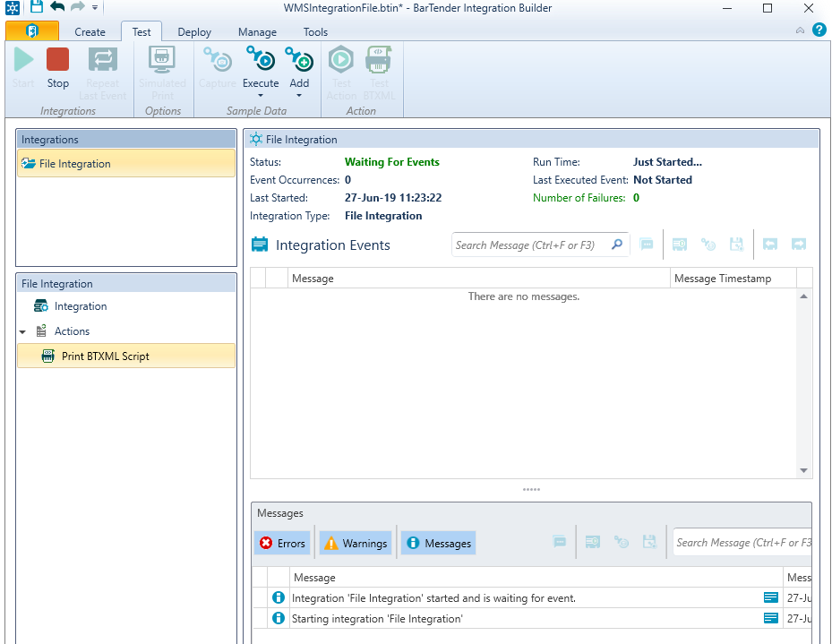The image size is (832, 644).
Task: Click the info icon on the 'Starting integration' row
Action: point(278,618)
